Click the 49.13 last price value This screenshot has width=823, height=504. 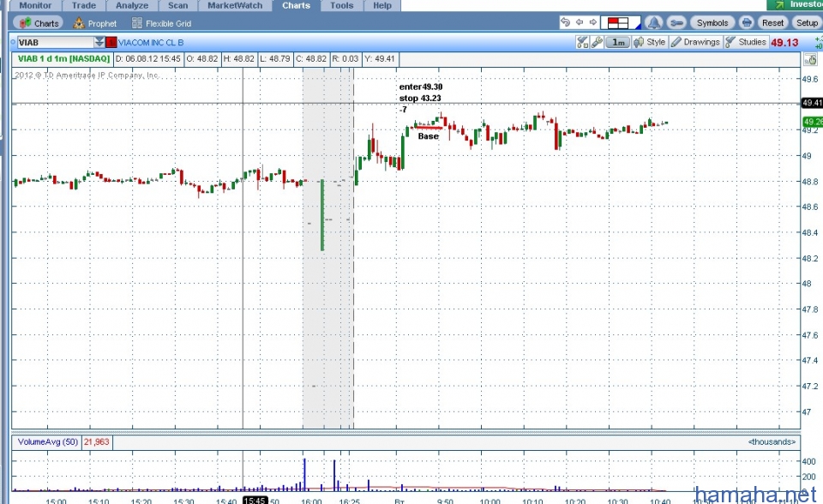[x=784, y=43]
